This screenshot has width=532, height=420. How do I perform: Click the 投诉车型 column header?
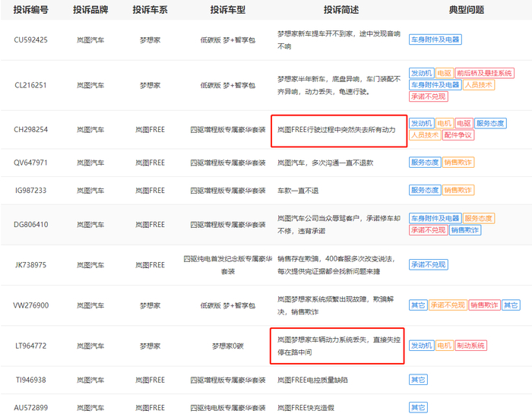click(x=228, y=10)
